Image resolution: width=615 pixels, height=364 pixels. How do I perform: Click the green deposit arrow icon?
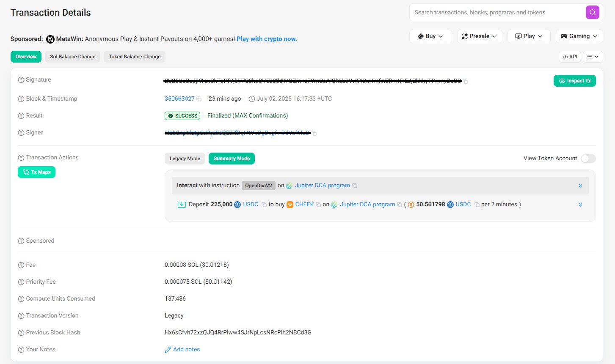click(x=182, y=205)
